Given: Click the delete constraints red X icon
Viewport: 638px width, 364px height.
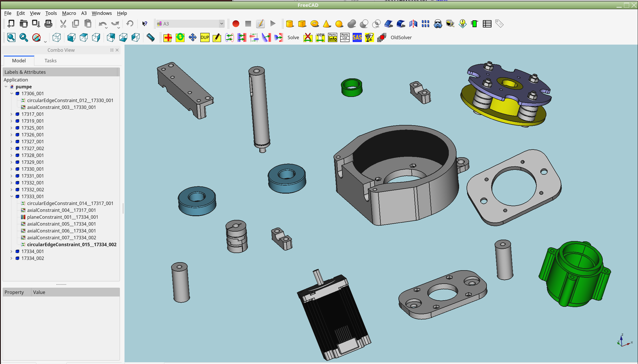Looking at the screenshot, I should coord(308,37).
